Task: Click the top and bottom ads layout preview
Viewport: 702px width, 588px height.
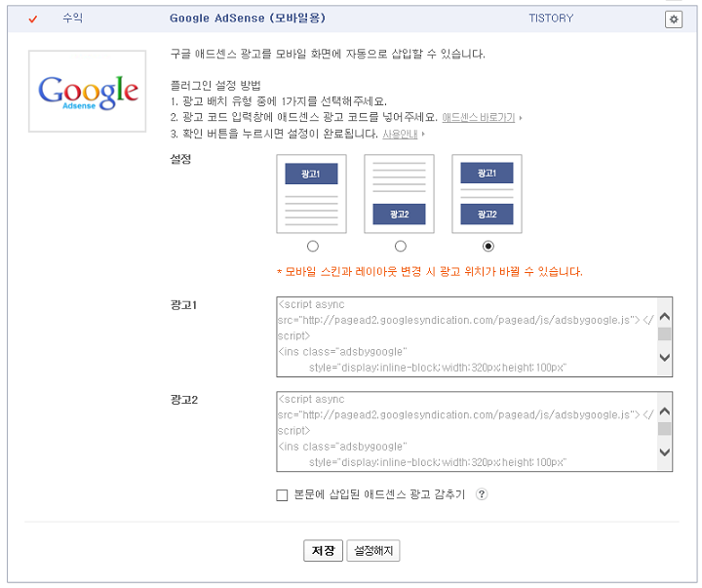Action: point(487,194)
